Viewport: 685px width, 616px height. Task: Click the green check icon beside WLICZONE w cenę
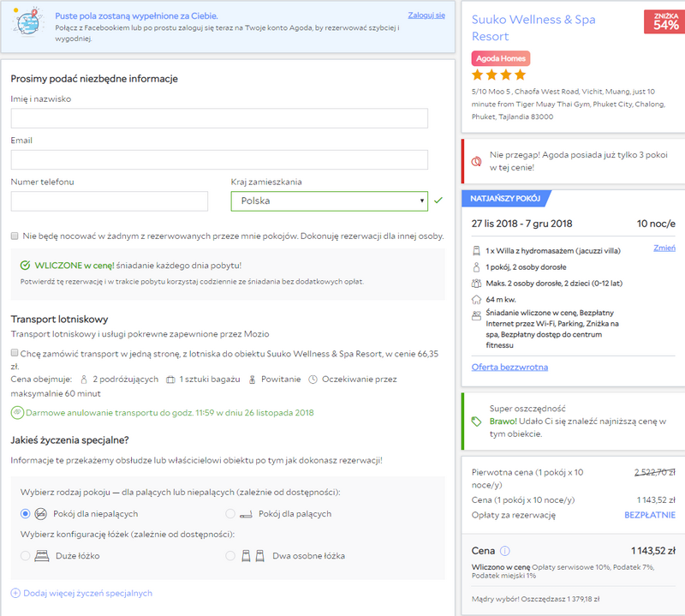pos(26,266)
